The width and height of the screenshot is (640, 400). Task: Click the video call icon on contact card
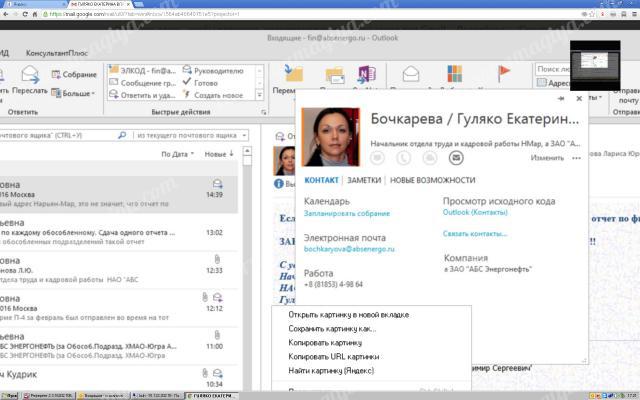tap(430, 158)
